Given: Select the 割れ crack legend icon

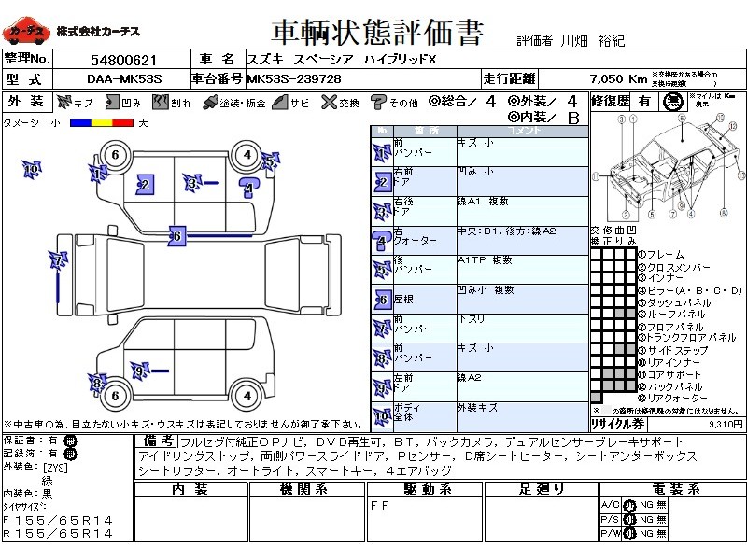Looking at the screenshot, I should click(x=161, y=102).
